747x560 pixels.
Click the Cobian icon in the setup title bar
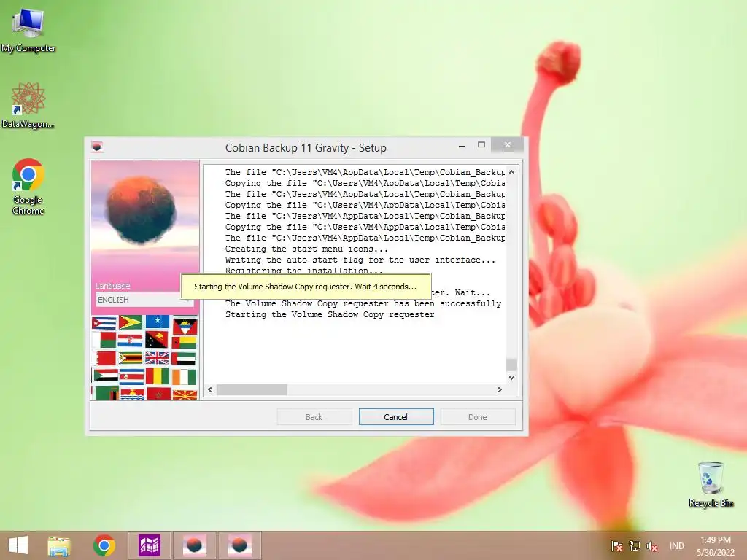[97, 147]
